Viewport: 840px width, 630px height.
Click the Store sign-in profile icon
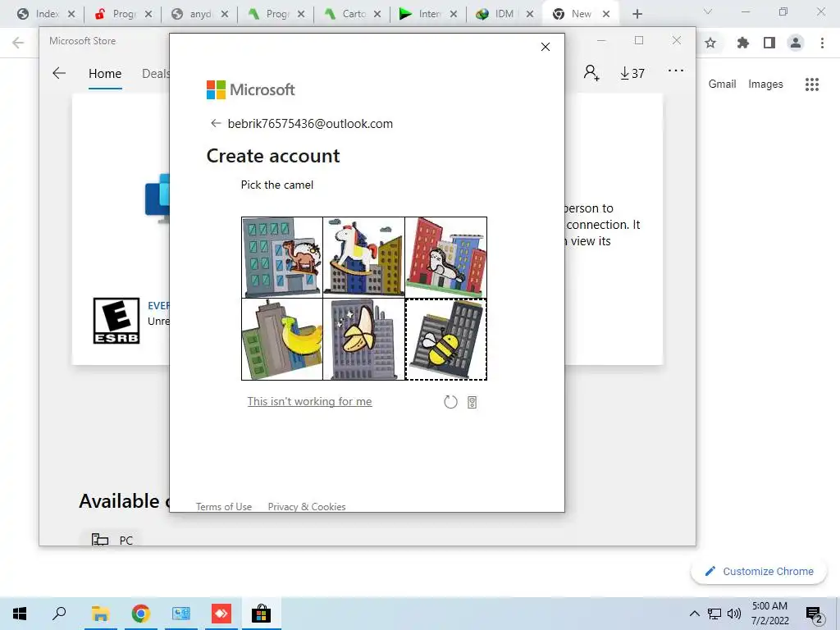tap(591, 73)
